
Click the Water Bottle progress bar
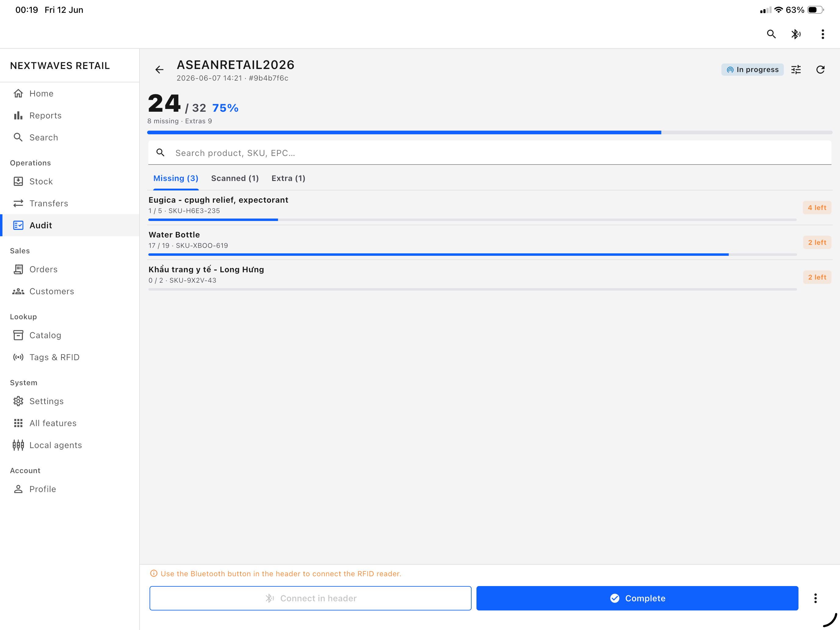click(x=472, y=255)
